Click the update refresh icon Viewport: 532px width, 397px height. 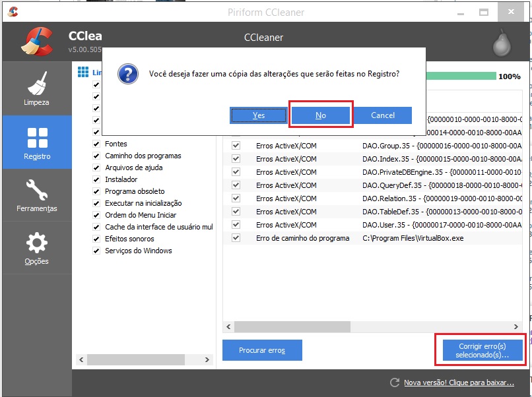pos(395,382)
